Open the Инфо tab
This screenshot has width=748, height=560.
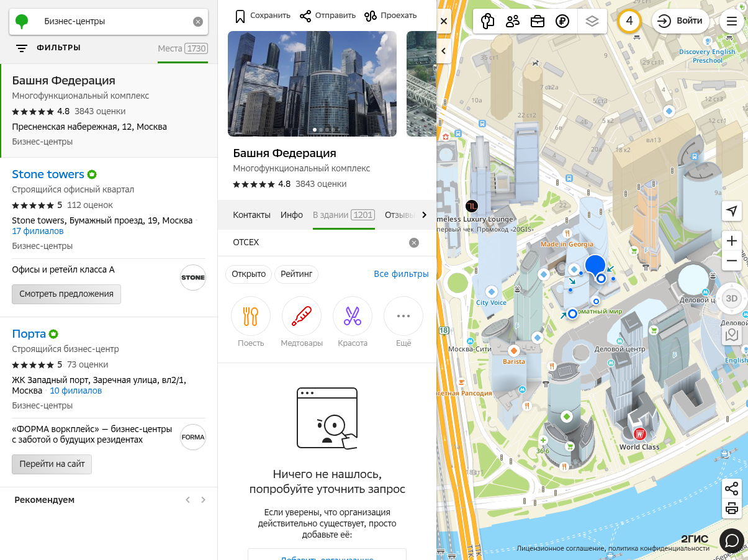click(x=292, y=215)
